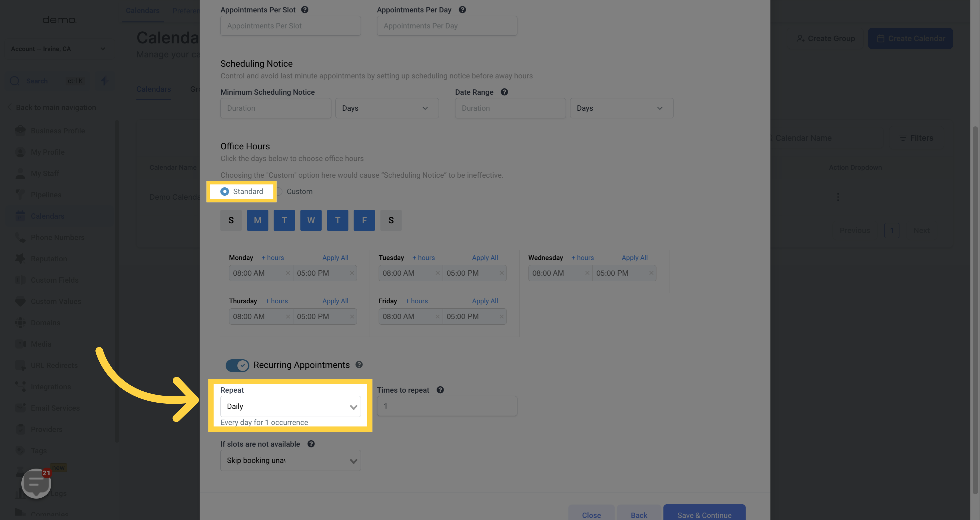Screen dimensions: 980x520
Task: Open chat widget with 21 notifications
Action: coord(36,483)
